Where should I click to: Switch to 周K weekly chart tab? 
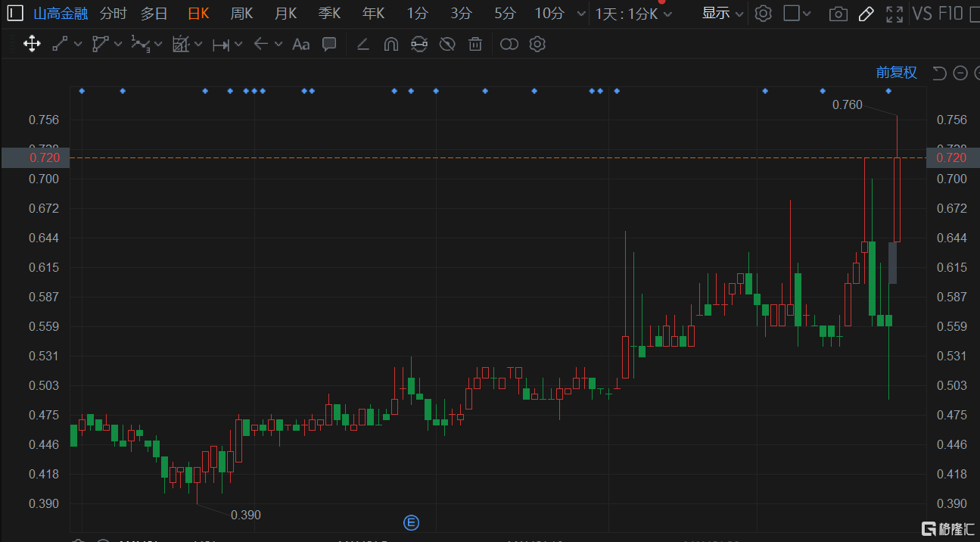tap(241, 13)
